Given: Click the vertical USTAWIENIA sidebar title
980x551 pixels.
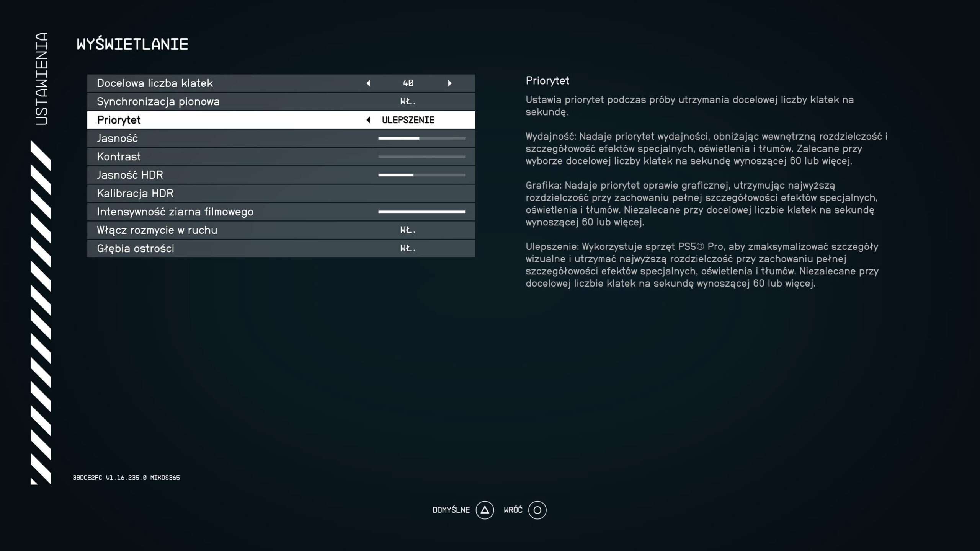Looking at the screenshot, I should [41, 78].
